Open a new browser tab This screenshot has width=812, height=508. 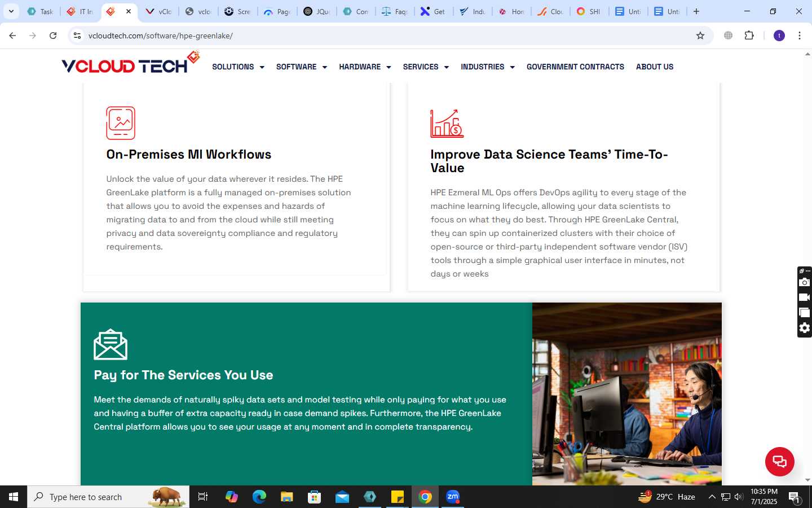pyautogui.click(x=696, y=11)
